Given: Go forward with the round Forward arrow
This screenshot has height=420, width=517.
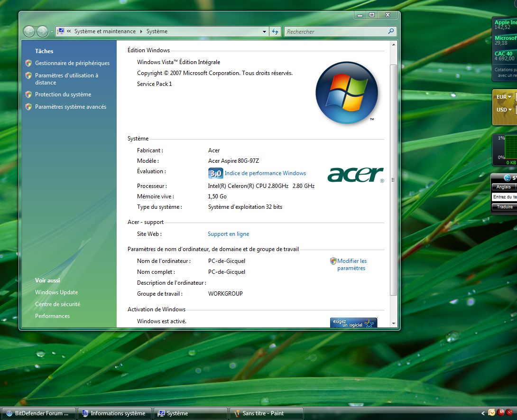Looking at the screenshot, I should (42, 31).
